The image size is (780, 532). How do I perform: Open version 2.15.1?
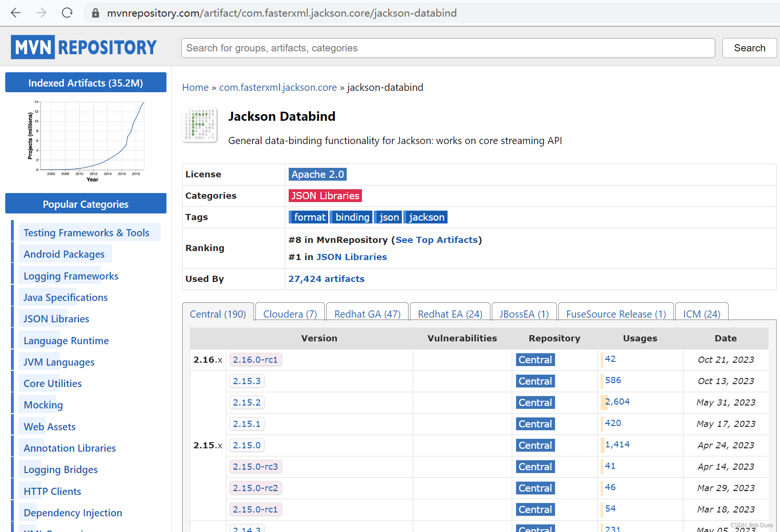point(247,424)
